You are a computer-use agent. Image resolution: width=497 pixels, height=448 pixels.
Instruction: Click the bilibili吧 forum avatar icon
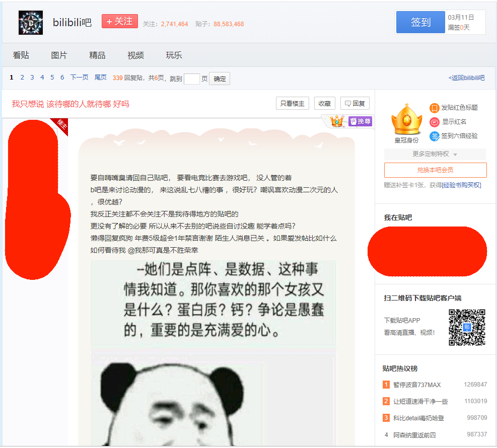[x=31, y=23]
